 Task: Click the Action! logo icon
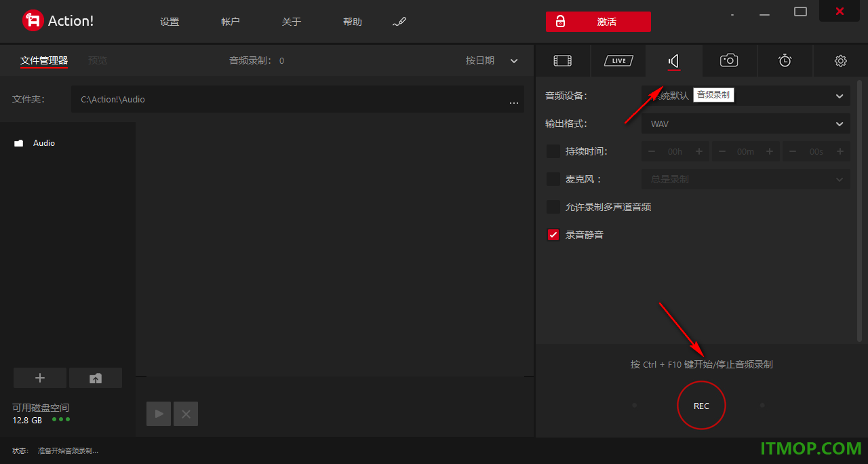pos(33,21)
